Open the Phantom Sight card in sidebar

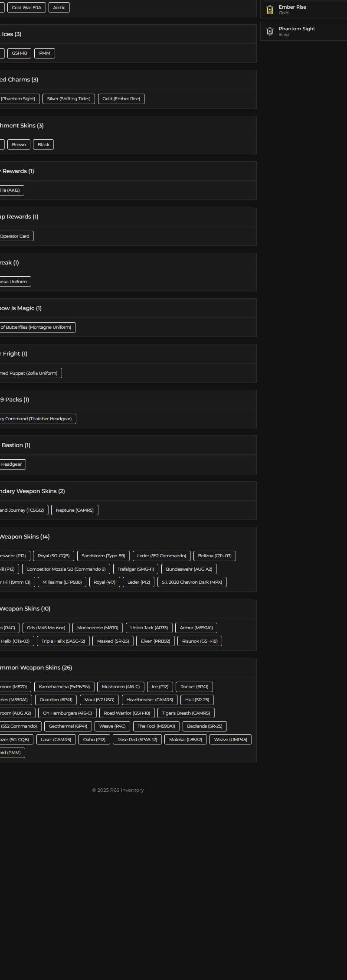tap(304, 31)
